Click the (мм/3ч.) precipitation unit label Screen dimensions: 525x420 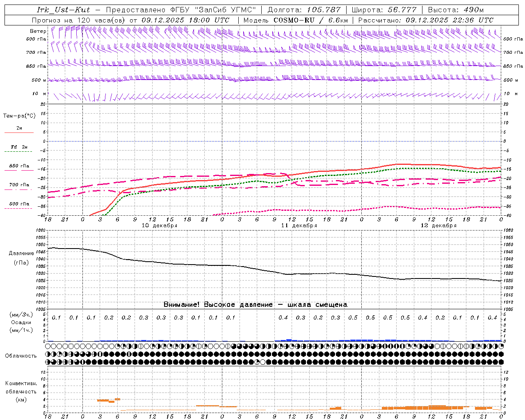click(21, 315)
